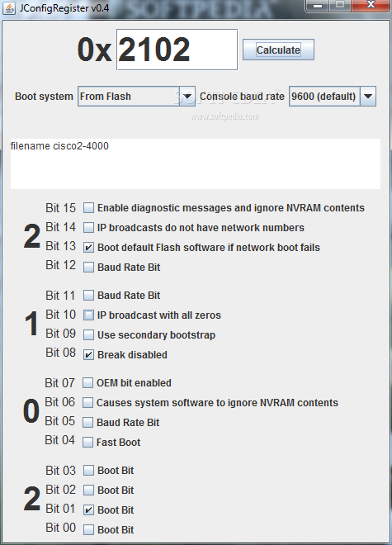Click the Calculate button
This screenshot has height=545, width=392.
(278, 50)
